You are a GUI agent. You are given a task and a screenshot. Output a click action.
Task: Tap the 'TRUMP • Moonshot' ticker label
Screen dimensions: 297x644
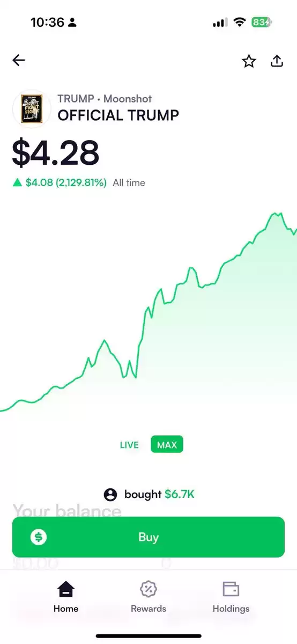click(105, 99)
